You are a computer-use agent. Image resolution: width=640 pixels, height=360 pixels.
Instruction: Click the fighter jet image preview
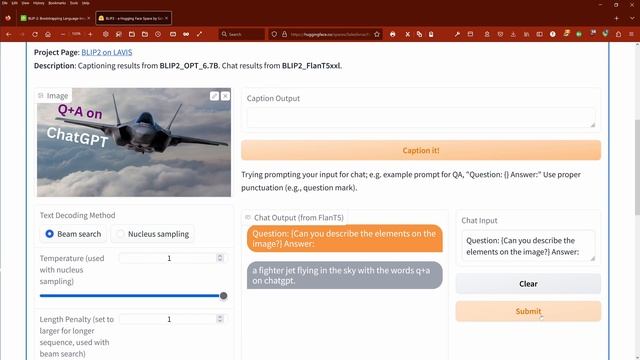[x=134, y=142]
